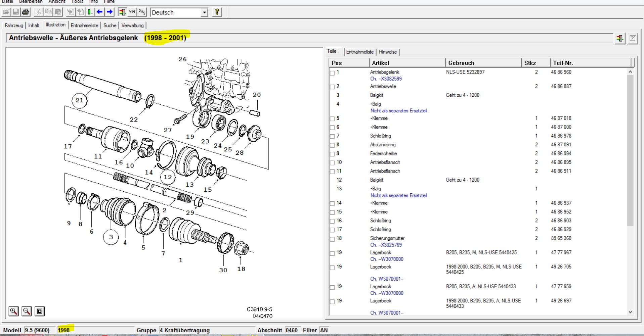Click circled callout 21 in the illustration
The height and width of the screenshot is (336, 644).
[x=79, y=100]
